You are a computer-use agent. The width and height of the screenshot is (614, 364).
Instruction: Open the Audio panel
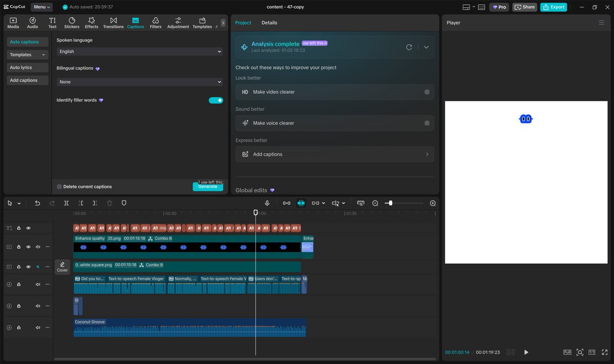pyautogui.click(x=32, y=23)
